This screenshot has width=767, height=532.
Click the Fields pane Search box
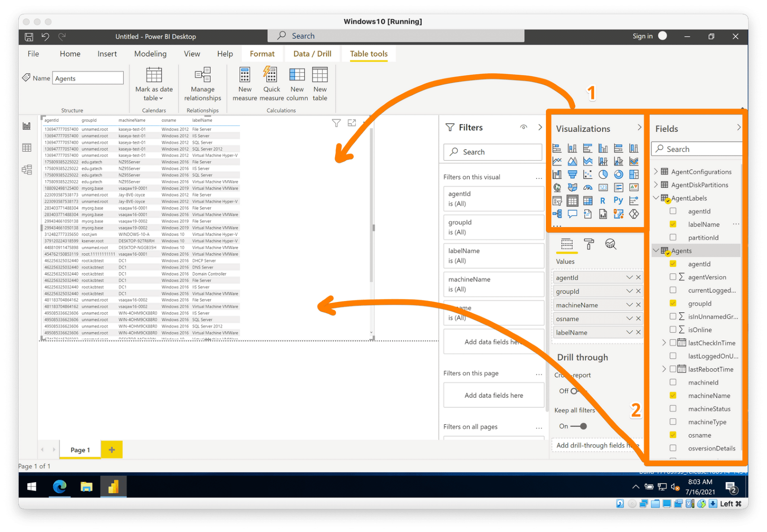click(x=697, y=149)
